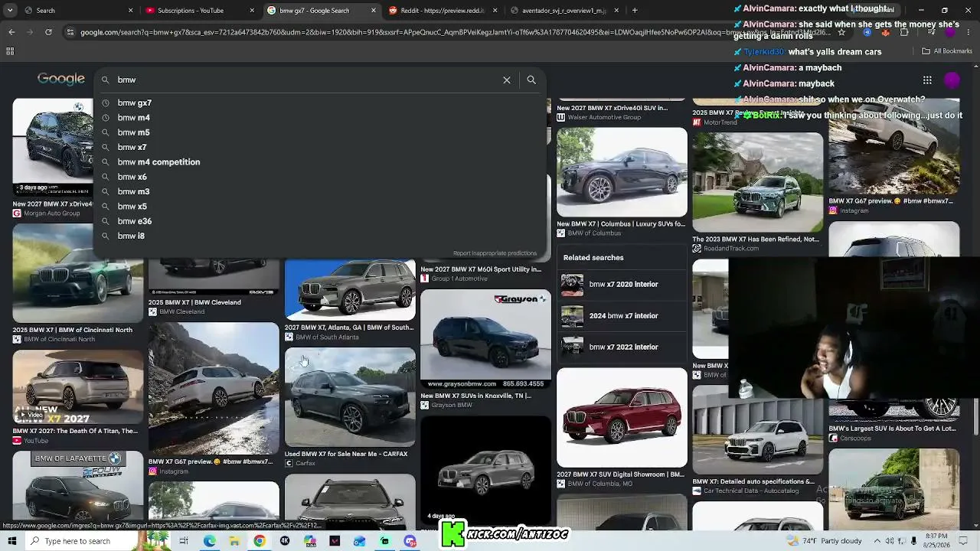Bookmark this page with the star icon
980x551 pixels.
click(x=841, y=32)
